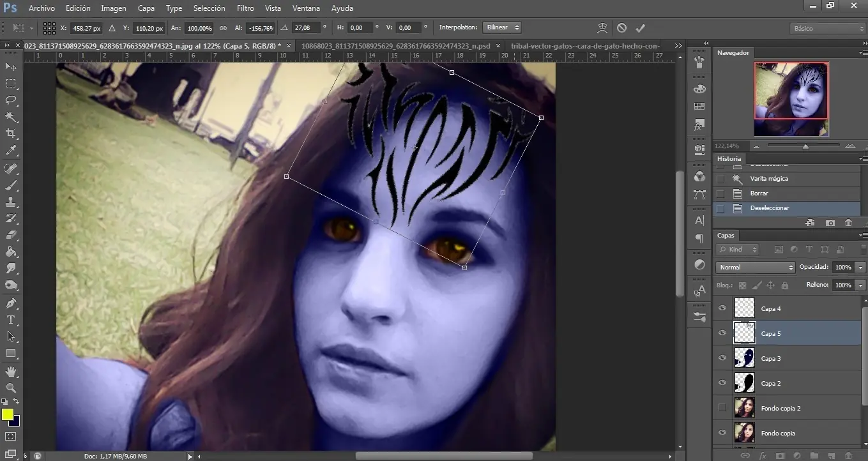Hide the Capa 4 layer

(x=722, y=308)
